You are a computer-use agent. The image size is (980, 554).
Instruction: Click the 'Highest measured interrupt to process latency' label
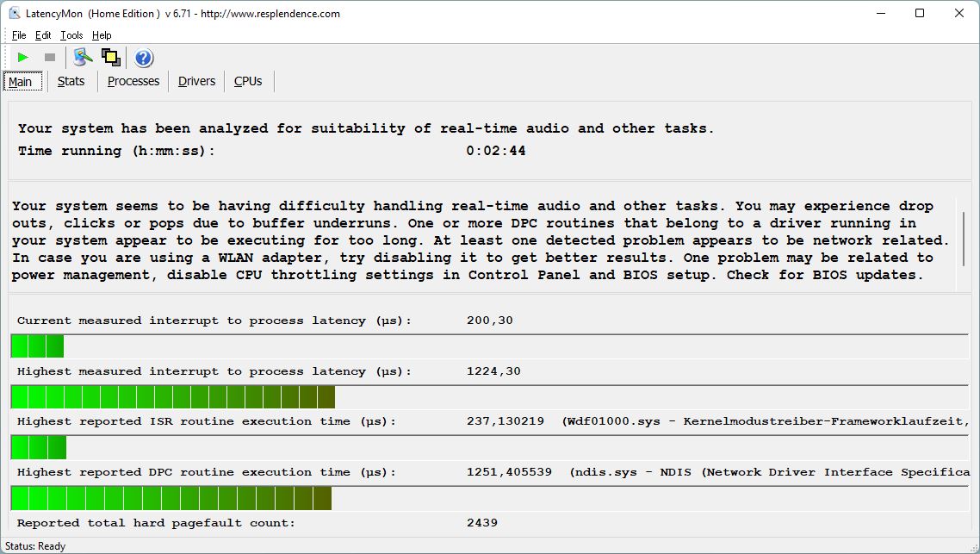[x=214, y=370]
